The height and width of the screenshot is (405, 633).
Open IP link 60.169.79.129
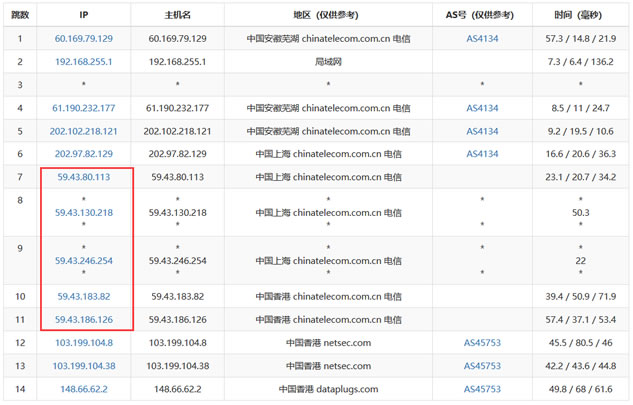83,38
